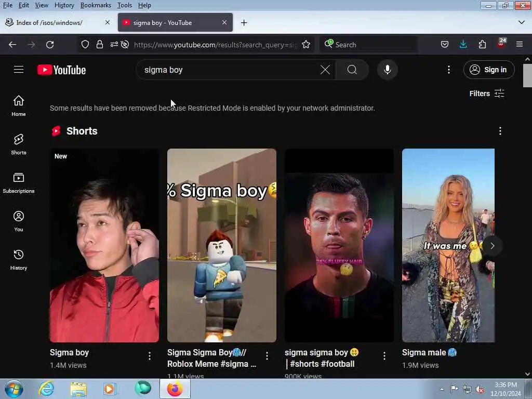532x399 pixels.
Task: Expand the list all tabs dropdown
Action: point(522,22)
